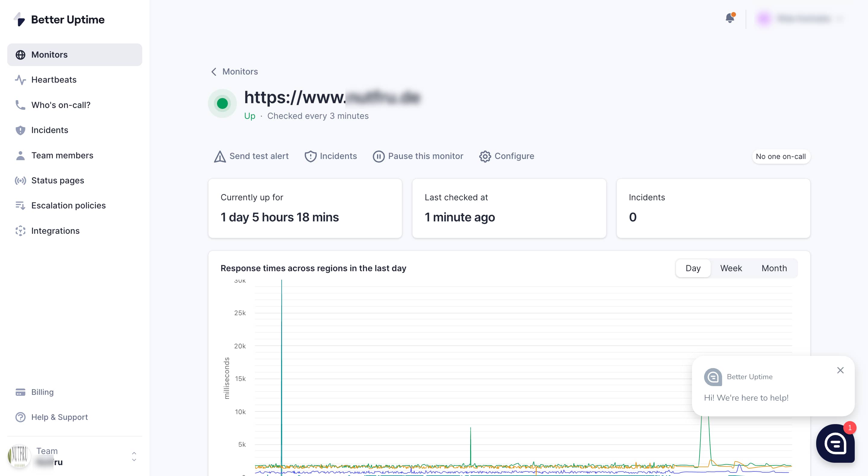This screenshot has width=868, height=476.
Task: Click the Better Uptime chat avatar icon
Action: (x=713, y=377)
